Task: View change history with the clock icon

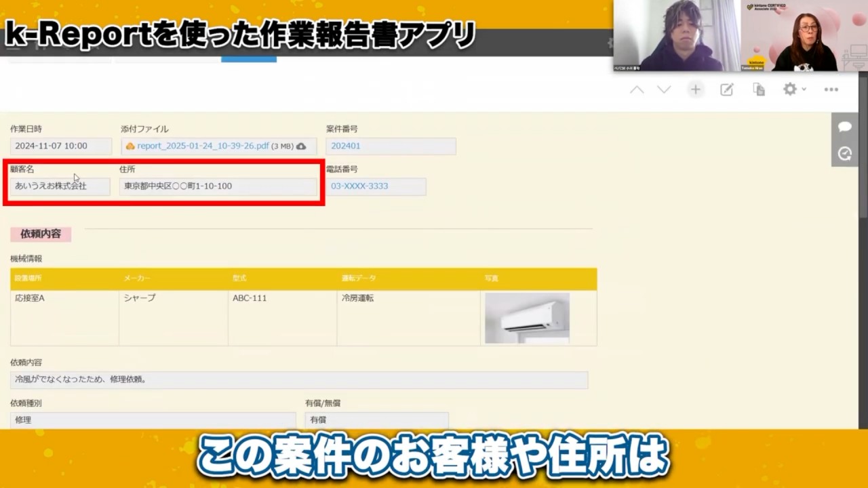Action: 844,154
